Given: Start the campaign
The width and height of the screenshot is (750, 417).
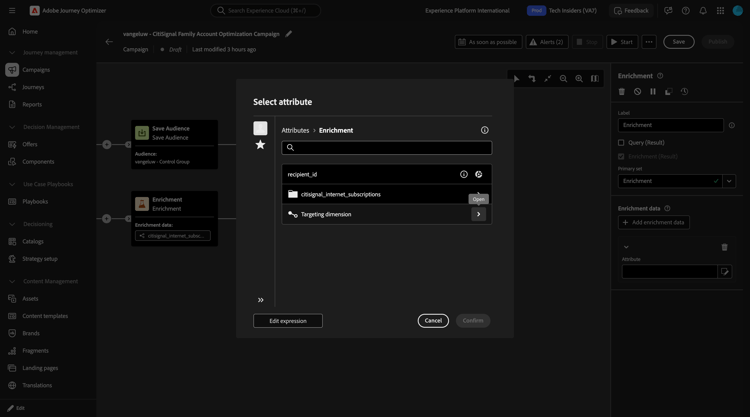Looking at the screenshot, I should coord(622,42).
